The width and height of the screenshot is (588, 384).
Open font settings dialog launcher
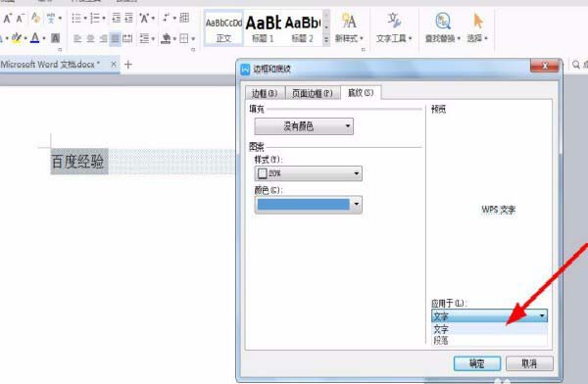coord(60,50)
